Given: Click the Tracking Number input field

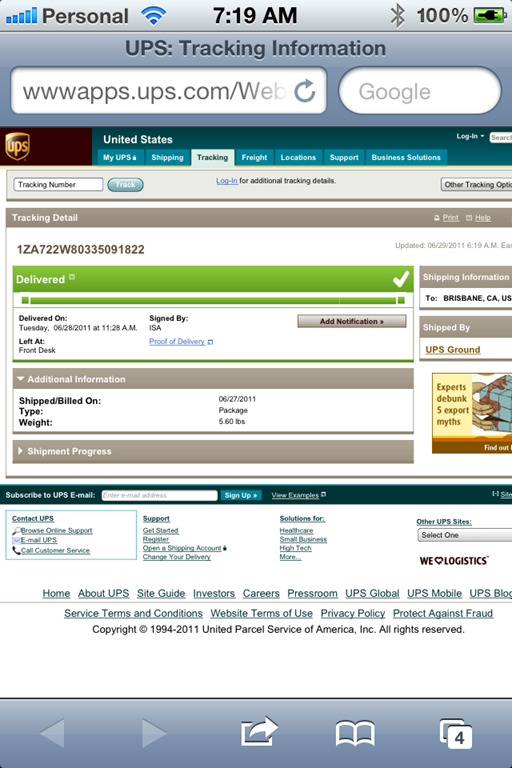Looking at the screenshot, I should (x=58, y=185).
